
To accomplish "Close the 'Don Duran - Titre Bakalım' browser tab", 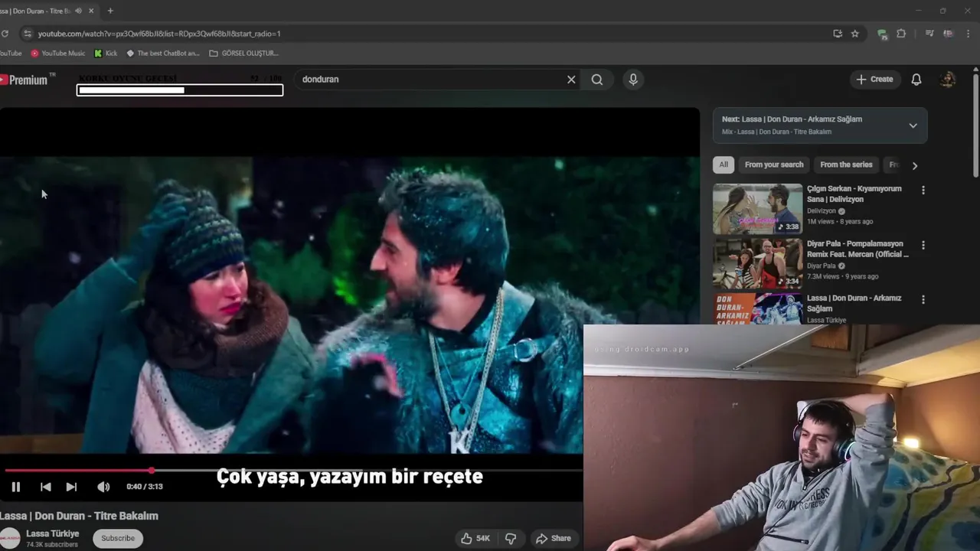I will [x=92, y=11].
